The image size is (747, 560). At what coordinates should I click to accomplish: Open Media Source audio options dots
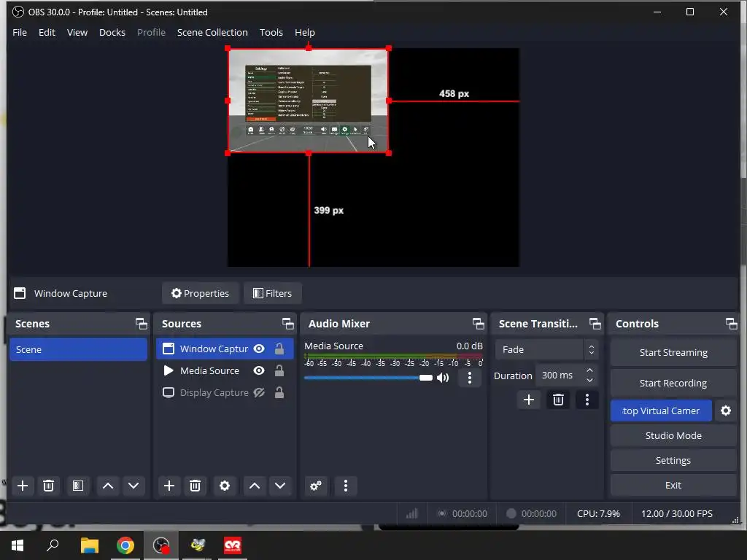(x=470, y=378)
